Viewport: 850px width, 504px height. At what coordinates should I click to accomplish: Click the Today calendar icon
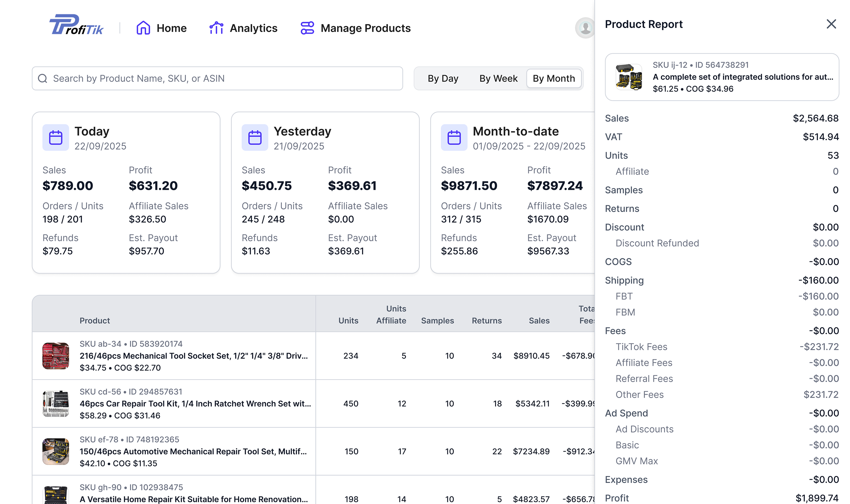coord(56,138)
